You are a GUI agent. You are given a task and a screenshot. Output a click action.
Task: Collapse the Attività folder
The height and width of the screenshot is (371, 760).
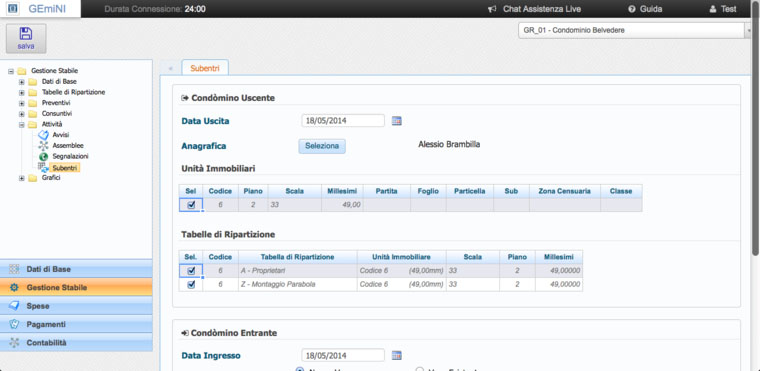[21, 124]
